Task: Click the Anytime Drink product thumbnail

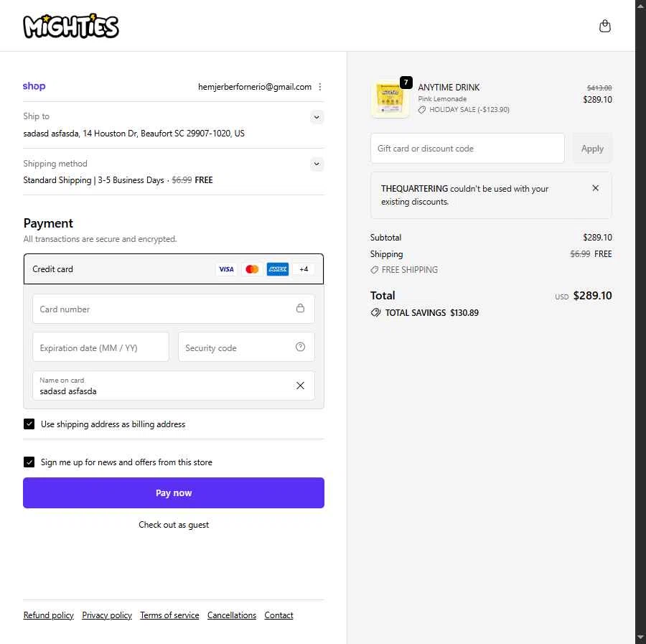Action: click(390, 99)
